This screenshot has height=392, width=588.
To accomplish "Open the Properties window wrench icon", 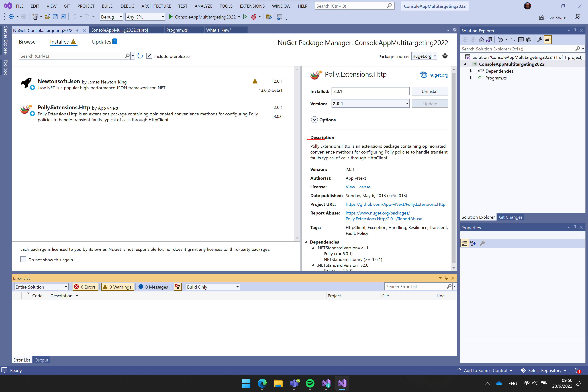I will (540, 40).
